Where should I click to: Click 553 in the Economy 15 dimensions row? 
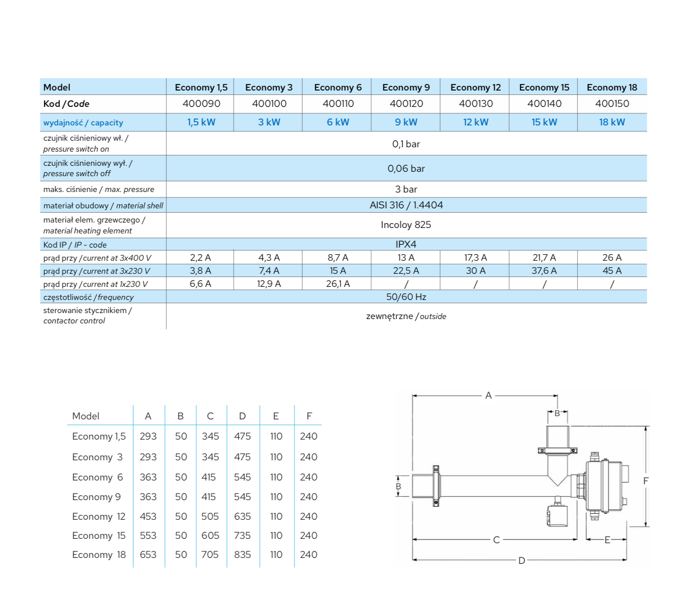148,536
